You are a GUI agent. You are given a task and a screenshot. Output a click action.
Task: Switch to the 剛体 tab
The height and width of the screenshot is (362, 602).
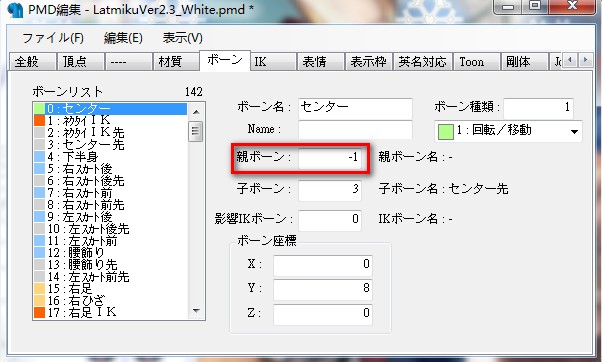coord(524,61)
